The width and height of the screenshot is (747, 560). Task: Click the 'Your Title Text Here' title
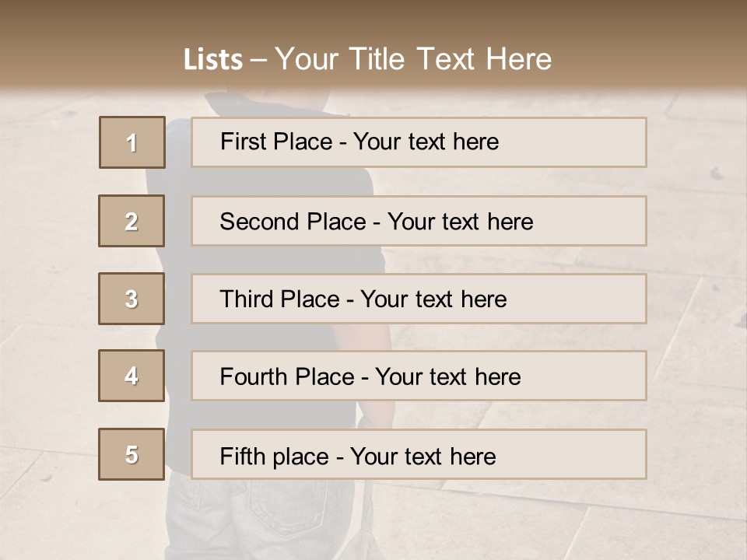click(413, 59)
